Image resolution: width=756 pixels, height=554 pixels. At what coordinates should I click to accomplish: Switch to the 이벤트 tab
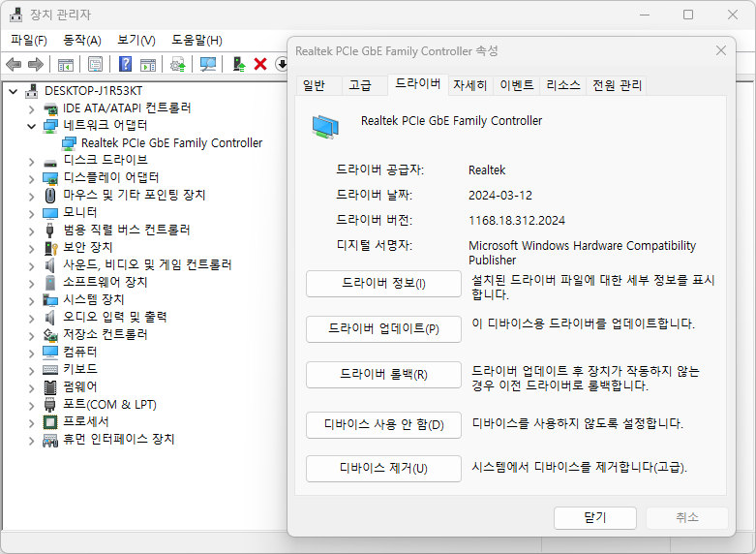[x=516, y=85]
